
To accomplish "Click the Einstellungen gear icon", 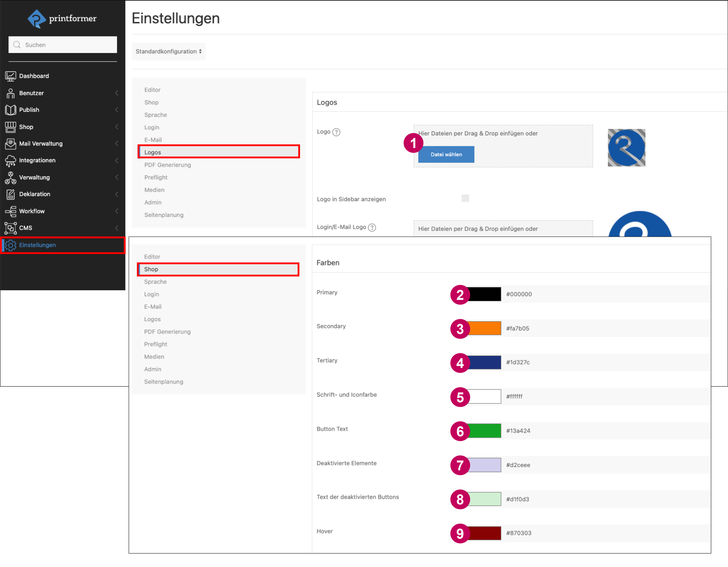I will (x=10, y=245).
